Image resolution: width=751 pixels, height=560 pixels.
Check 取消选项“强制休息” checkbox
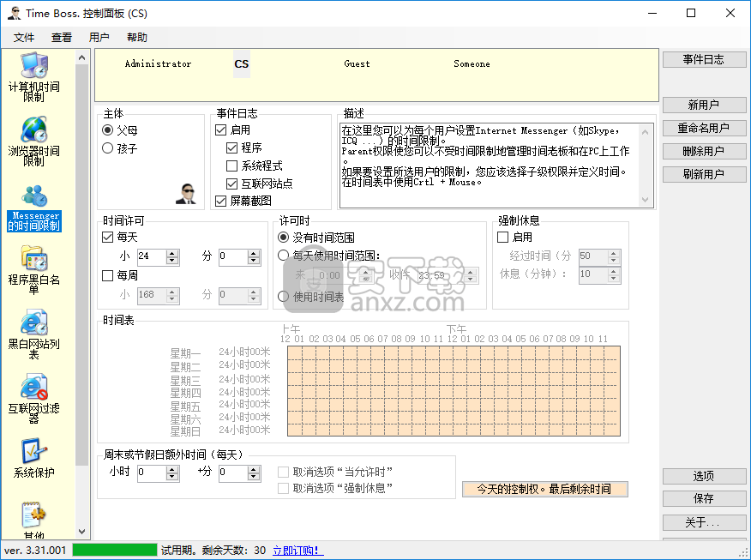(283, 488)
